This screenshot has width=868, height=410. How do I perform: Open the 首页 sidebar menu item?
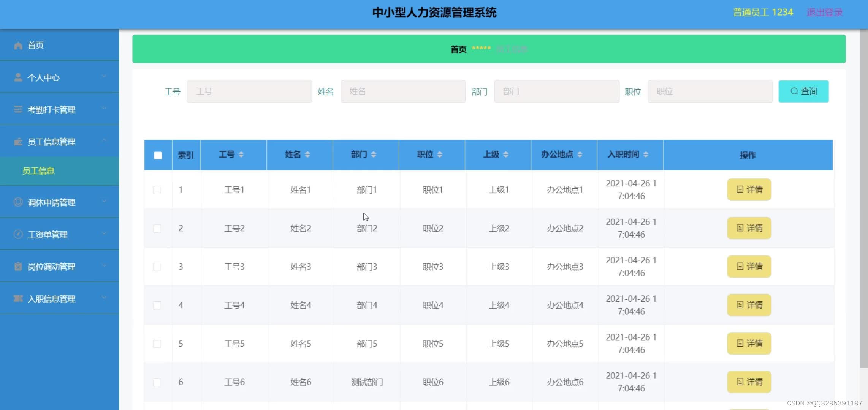(59, 45)
